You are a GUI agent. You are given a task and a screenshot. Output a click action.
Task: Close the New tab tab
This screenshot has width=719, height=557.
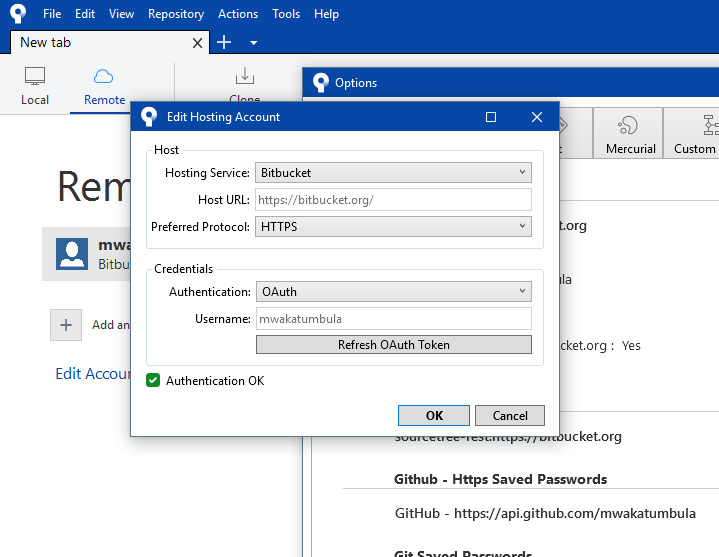[x=197, y=43]
